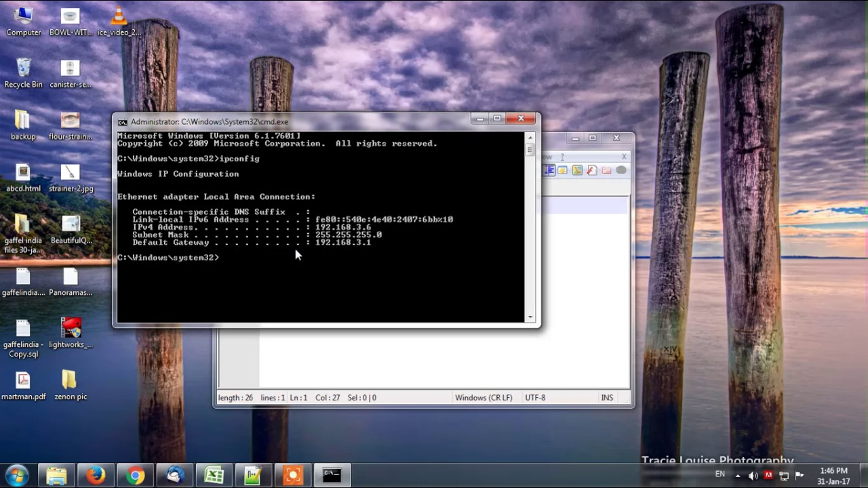This screenshot has height=488, width=868.
Task: Select the gaffelindia - Copy.sql file
Action: click(23, 339)
